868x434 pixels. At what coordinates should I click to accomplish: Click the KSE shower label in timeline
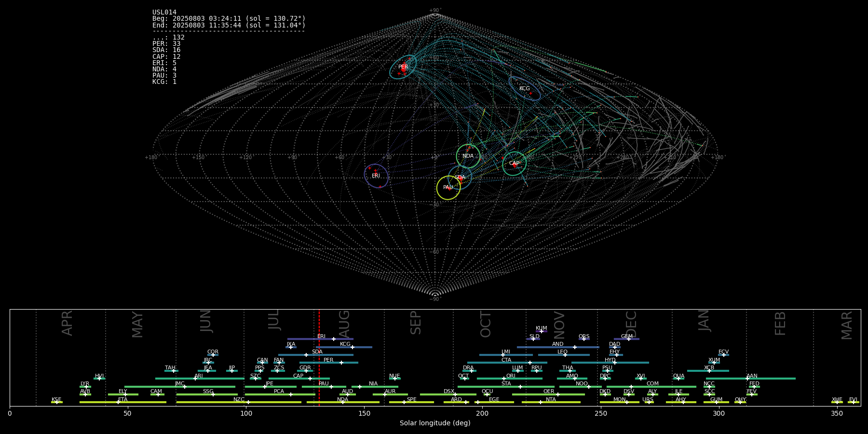coord(56,400)
